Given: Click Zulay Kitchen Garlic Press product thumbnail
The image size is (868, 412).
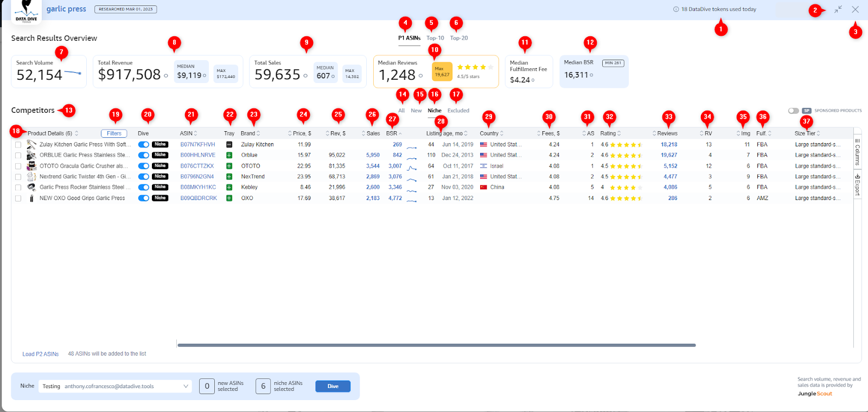Looking at the screenshot, I should [x=31, y=144].
